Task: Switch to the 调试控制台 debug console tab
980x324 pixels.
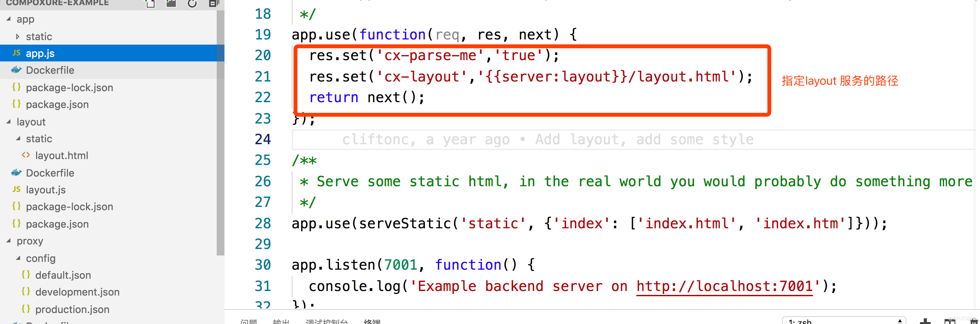Action: coord(326,321)
